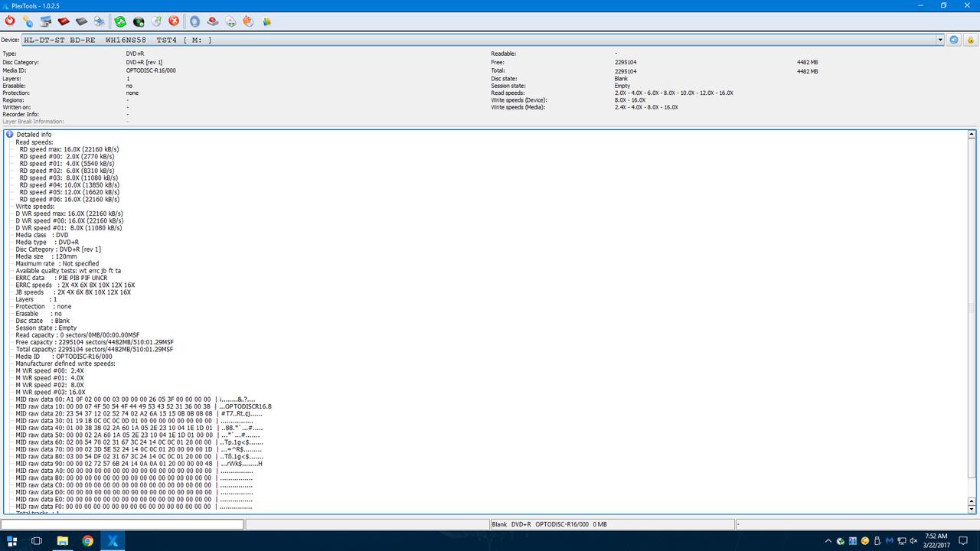Viewport: 980px width, 551px height.
Task: Click the Read speeds value in the summary
Action: (674, 93)
